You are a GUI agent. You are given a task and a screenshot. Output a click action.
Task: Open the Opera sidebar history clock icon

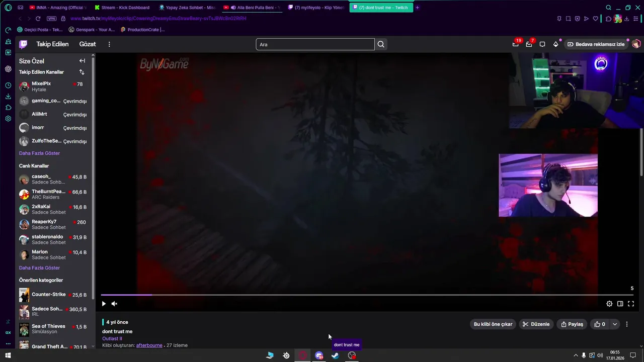click(8, 85)
